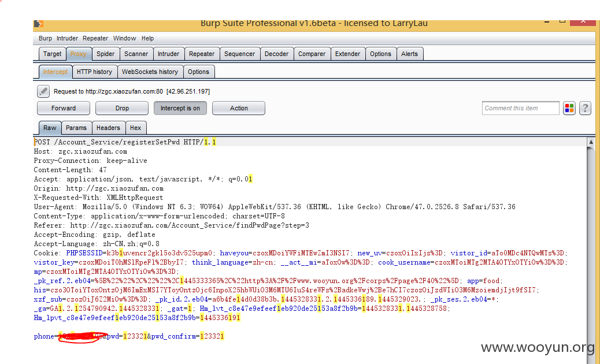Open the help question mark icon
The width and height of the screenshot is (600, 364).
pos(585,108)
